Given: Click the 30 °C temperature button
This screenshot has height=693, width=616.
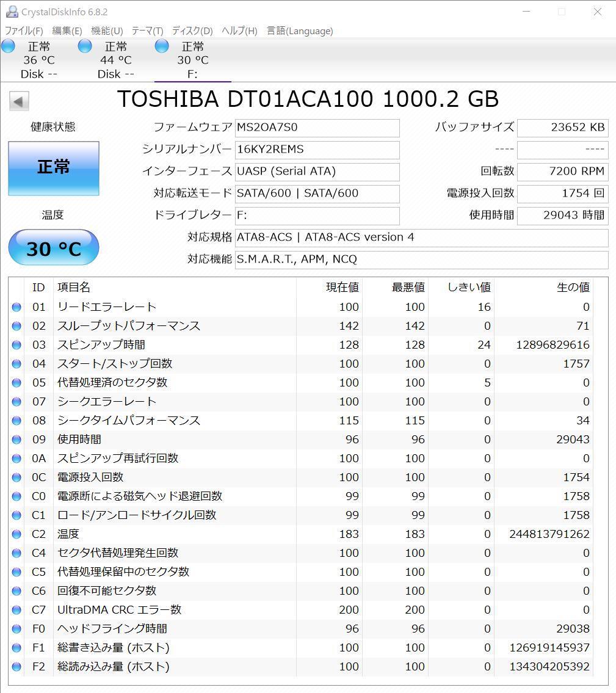Looking at the screenshot, I should (54, 248).
